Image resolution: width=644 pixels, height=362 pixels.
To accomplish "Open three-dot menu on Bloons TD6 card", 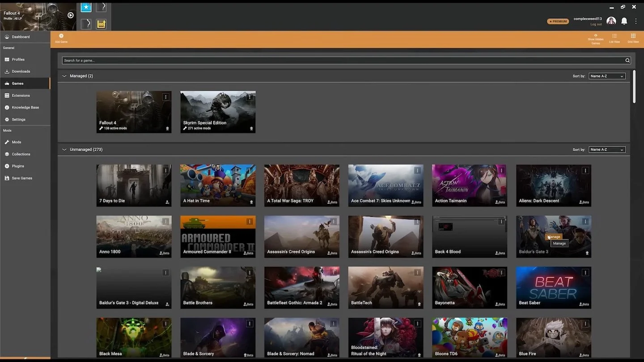I will pyautogui.click(x=501, y=324).
